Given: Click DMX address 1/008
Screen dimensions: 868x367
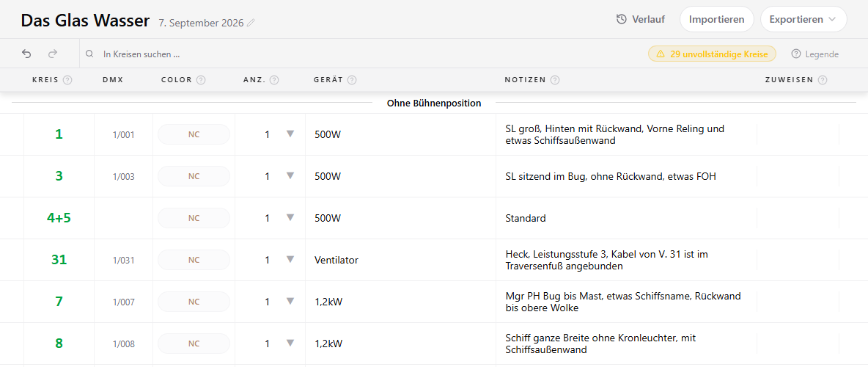Looking at the screenshot, I should [123, 344].
